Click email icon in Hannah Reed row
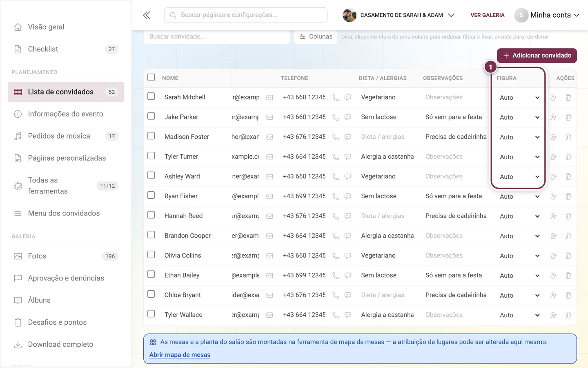This screenshot has height=368, width=588. (x=269, y=216)
